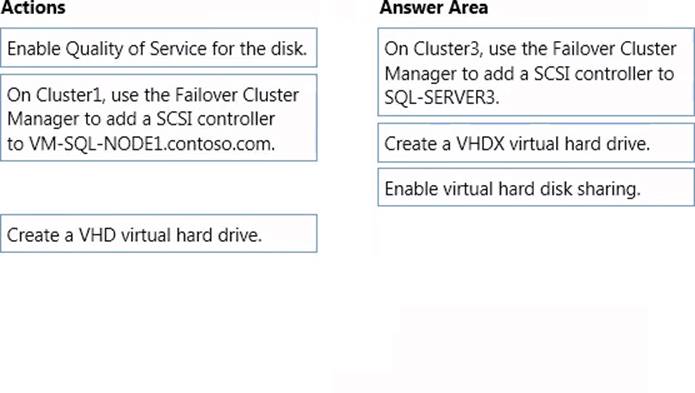Click the blank space below Enable virtual hard disk sharing
Image resolution: width=695 pixels, height=393 pixels.
[536, 257]
